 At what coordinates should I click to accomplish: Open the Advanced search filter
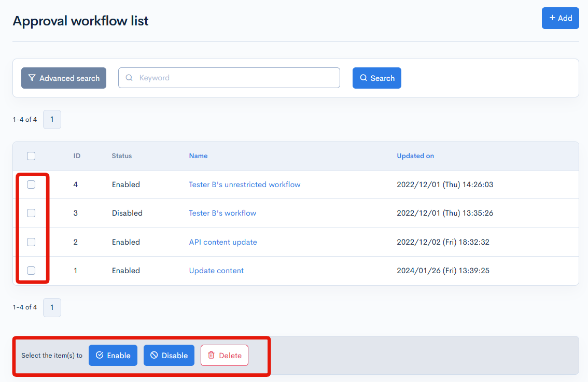[x=64, y=78]
